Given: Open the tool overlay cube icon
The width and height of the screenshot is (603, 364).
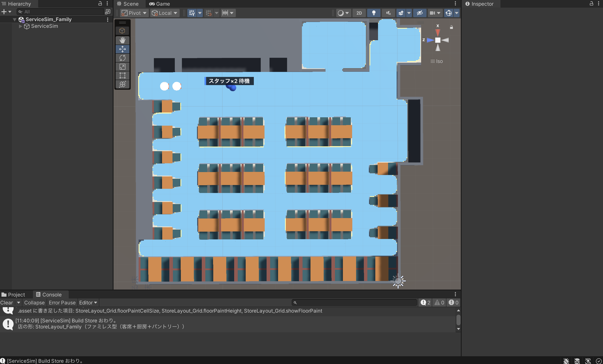Looking at the screenshot, I should click(122, 31).
